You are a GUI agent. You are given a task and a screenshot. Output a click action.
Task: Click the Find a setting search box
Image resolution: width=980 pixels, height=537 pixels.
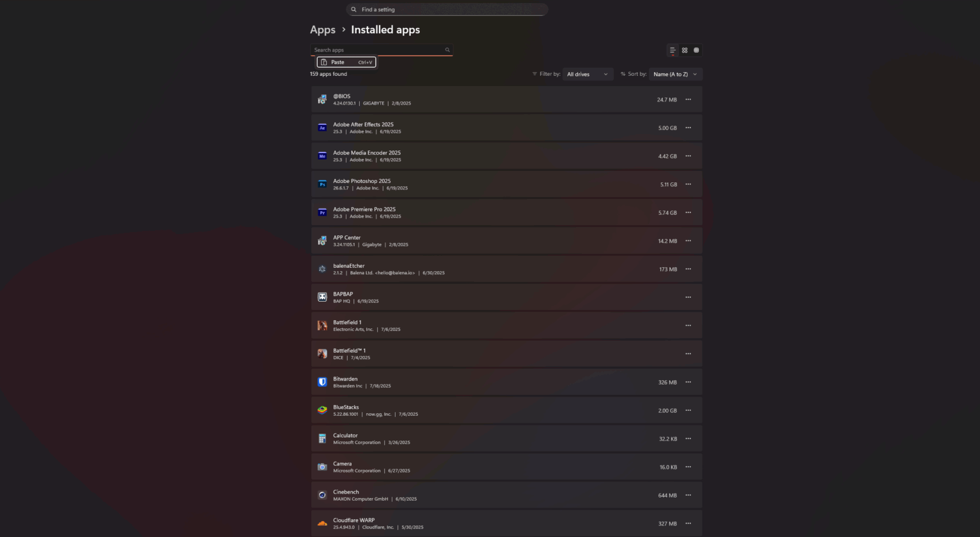[x=447, y=10]
